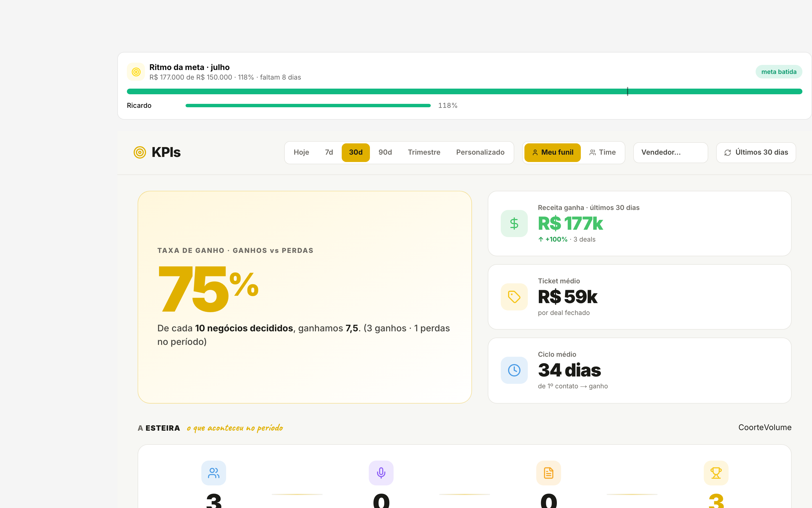This screenshot has height=508, width=812.
Task: Open the Personalizado period tab
Action: click(x=480, y=152)
